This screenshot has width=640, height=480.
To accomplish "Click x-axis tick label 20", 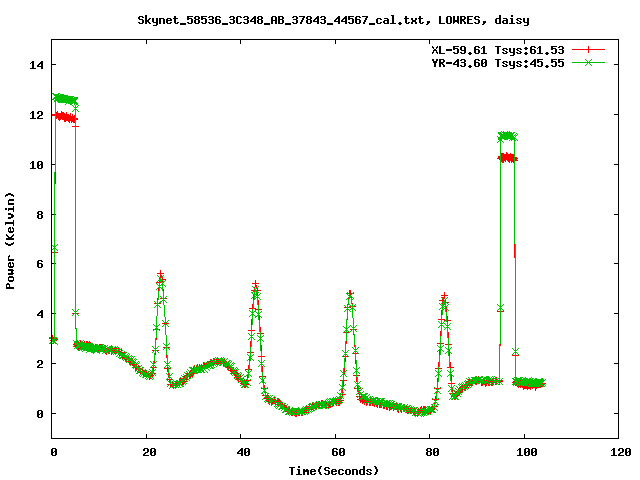I will click(149, 452).
